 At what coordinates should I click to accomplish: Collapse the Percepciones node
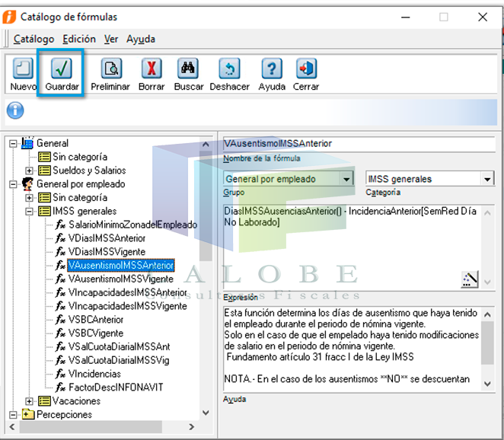(x=13, y=415)
